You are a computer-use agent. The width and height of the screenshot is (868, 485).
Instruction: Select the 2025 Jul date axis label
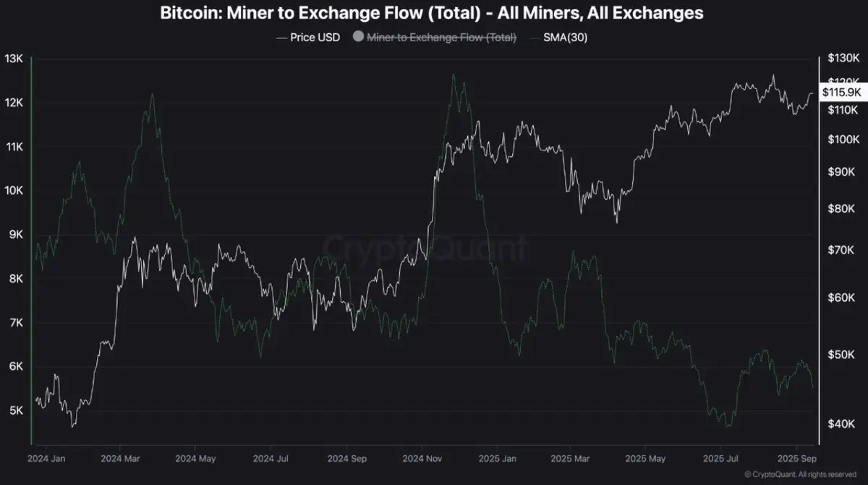pyautogui.click(x=720, y=458)
